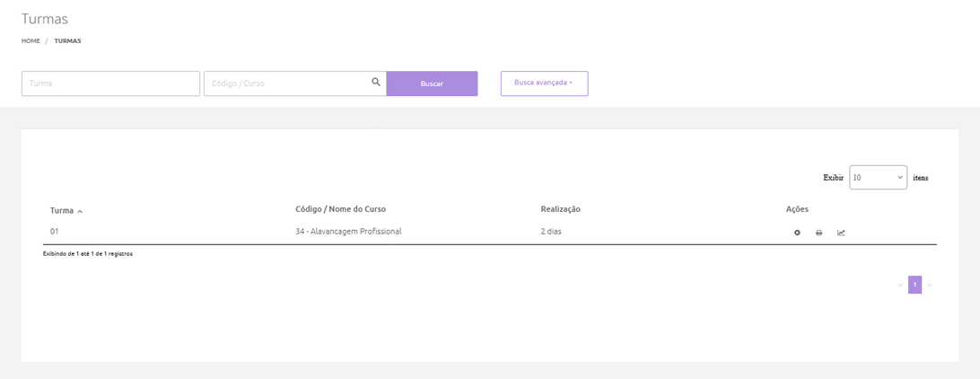The image size is (980, 379).
Task: Click the Turma 01 row cell
Action: point(55,232)
